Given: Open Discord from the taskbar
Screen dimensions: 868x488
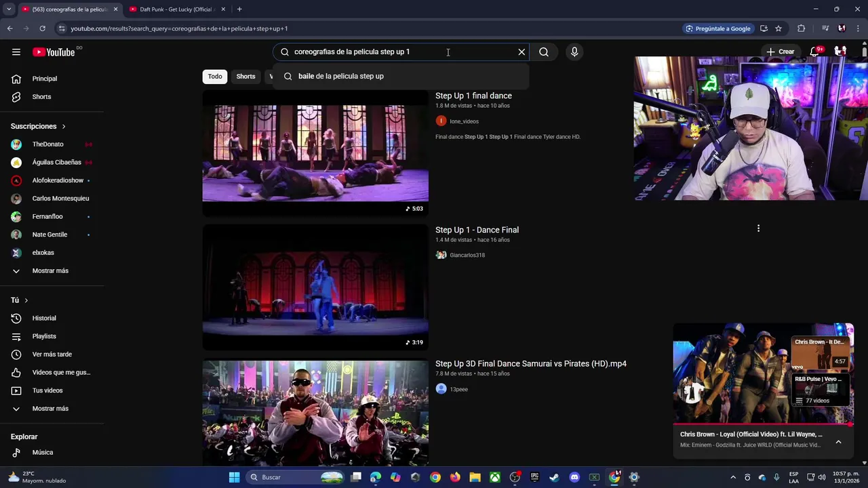Looking at the screenshot, I should (x=574, y=477).
